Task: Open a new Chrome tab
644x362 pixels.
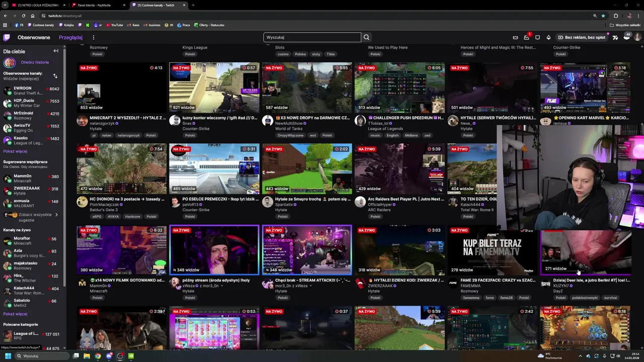Action: pyautogui.click(x=193, y=5)
